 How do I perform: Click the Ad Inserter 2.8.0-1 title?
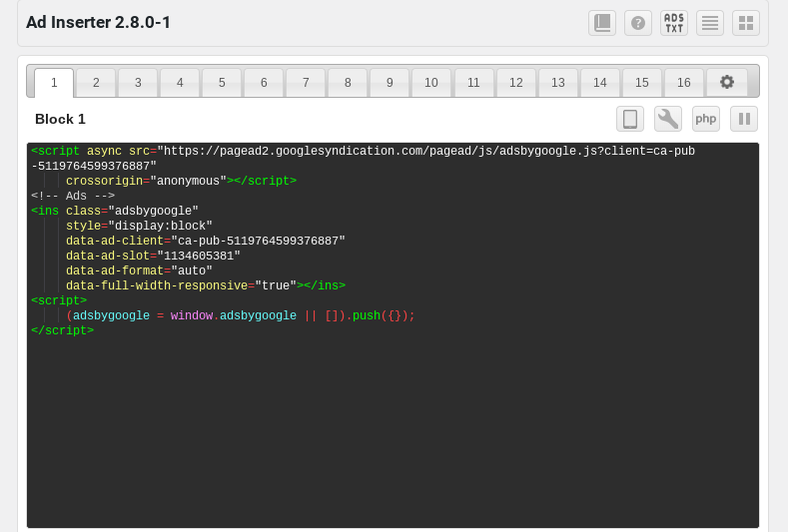(99, 23)
